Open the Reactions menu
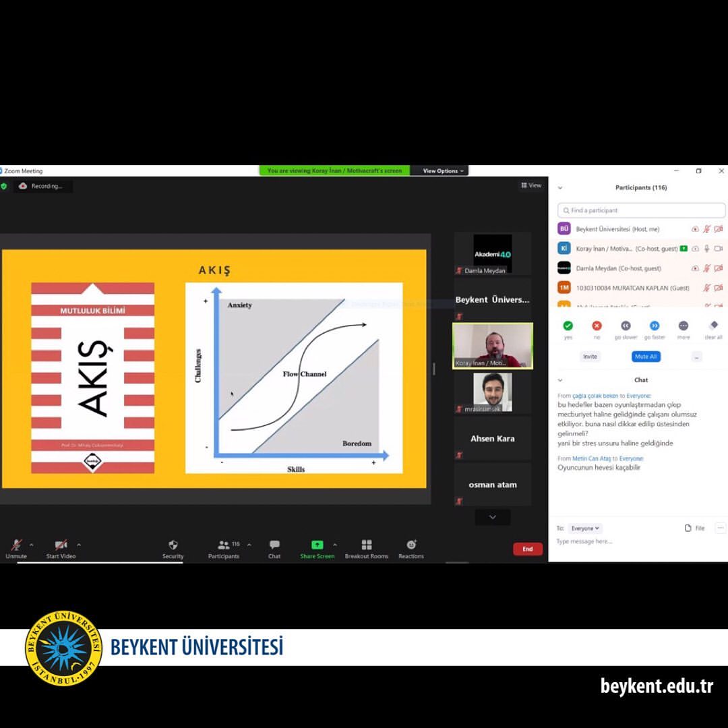 click(411, 549)
